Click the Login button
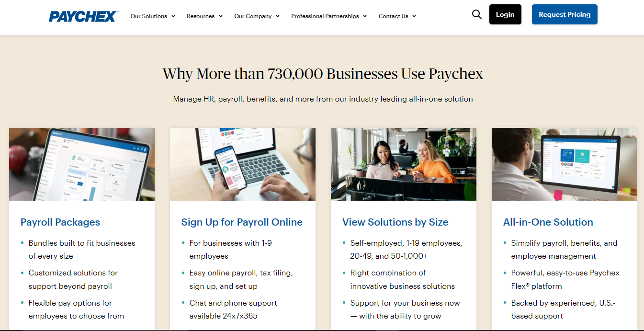 click(x=505, y=14)
